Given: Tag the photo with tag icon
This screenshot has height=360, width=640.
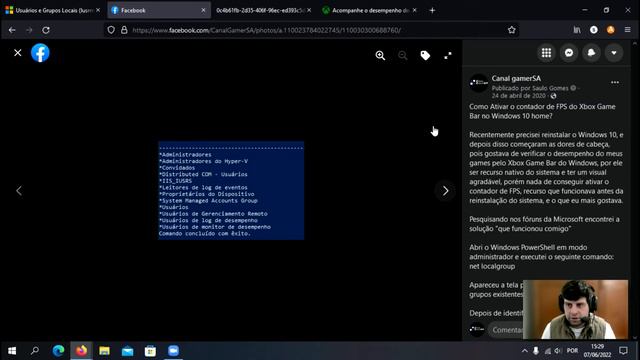Looking at the screenshot, I should coord(425,56).
